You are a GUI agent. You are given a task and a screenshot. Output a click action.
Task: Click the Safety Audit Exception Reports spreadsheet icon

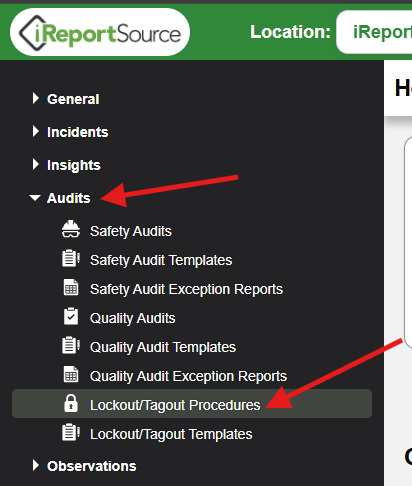(71, 287)
